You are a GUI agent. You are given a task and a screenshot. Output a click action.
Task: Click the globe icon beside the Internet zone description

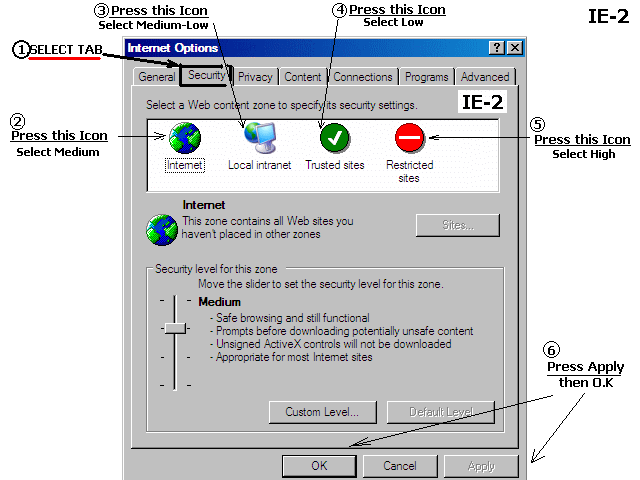point(162,230)
